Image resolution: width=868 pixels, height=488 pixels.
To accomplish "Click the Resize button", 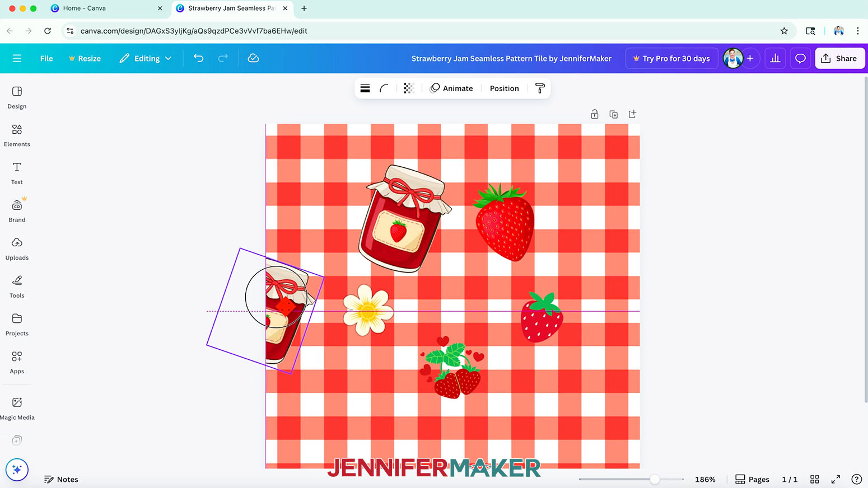I will (85, 58).
